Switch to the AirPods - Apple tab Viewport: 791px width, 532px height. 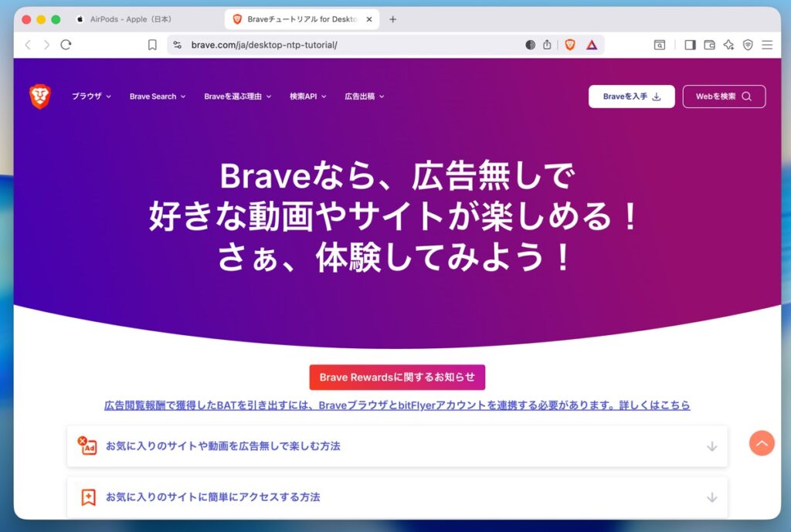pos(124,19)
